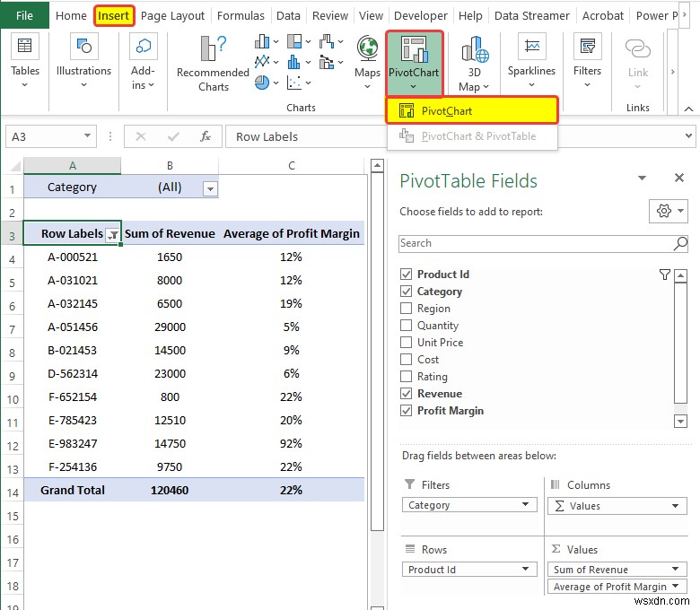Insert a statistic chart
The image size is (700, 610).
coord(299,62)
